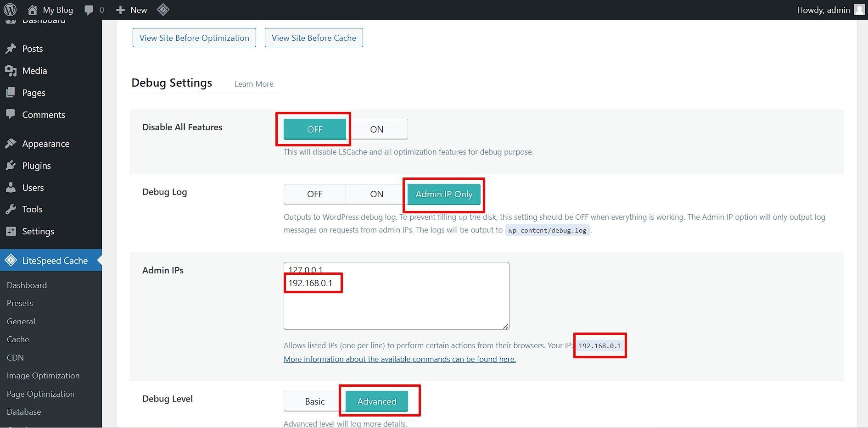The width and height of the screenshot is (868, 428).
Task: Click the Comments bubble icon in sidebar
Action: tap(11, 115)
